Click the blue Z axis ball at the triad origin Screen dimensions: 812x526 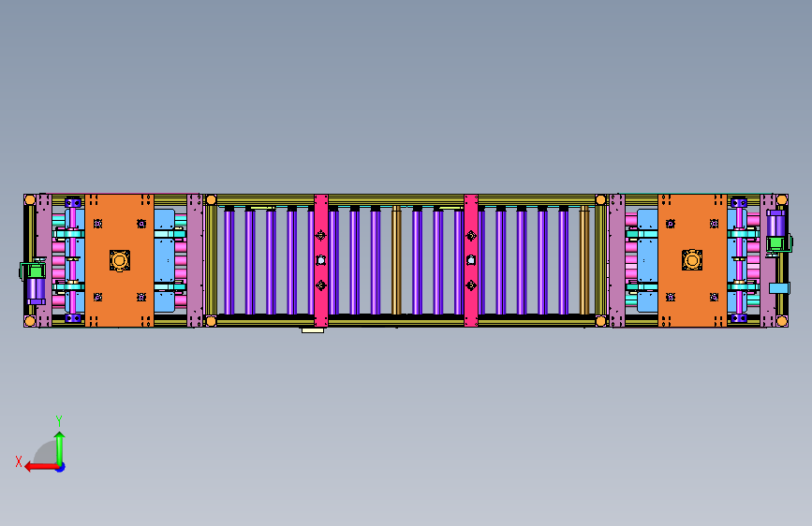coord(61,467)
